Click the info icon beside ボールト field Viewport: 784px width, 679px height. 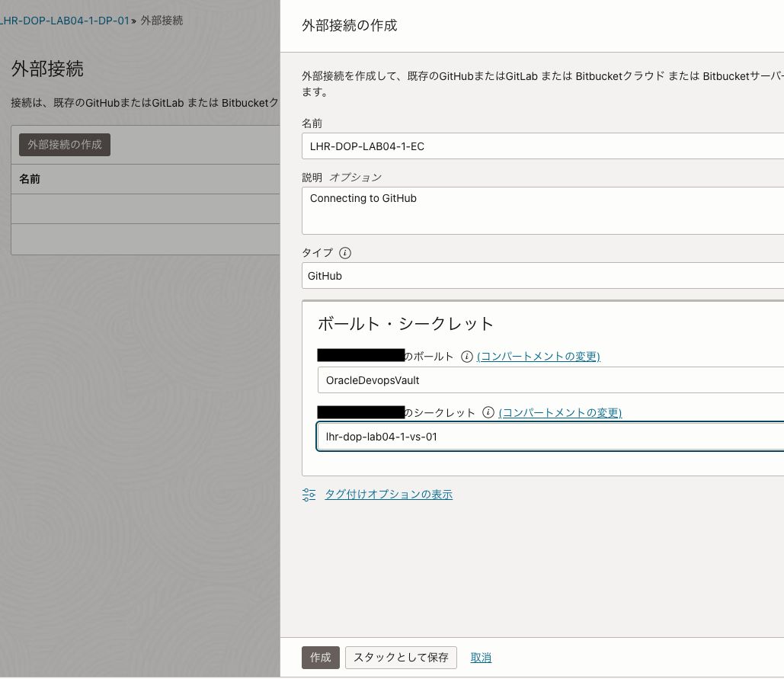pos(466,355)
